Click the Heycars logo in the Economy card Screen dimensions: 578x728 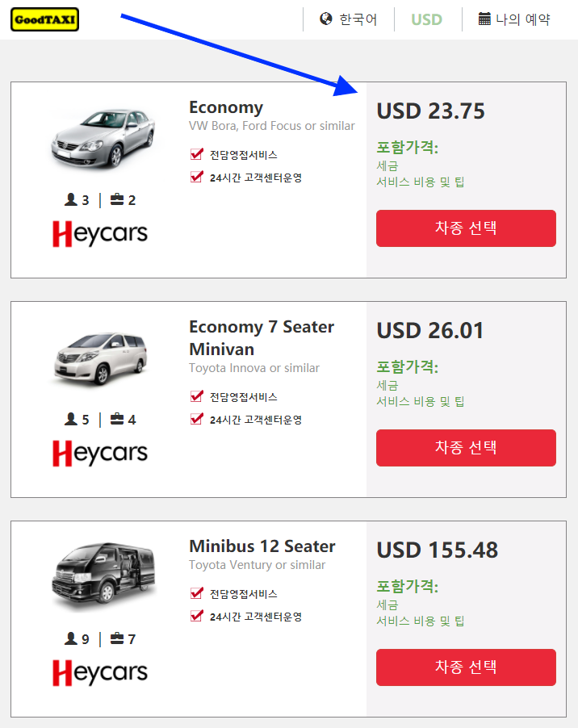pyautogui.click(x=100, y=234)
